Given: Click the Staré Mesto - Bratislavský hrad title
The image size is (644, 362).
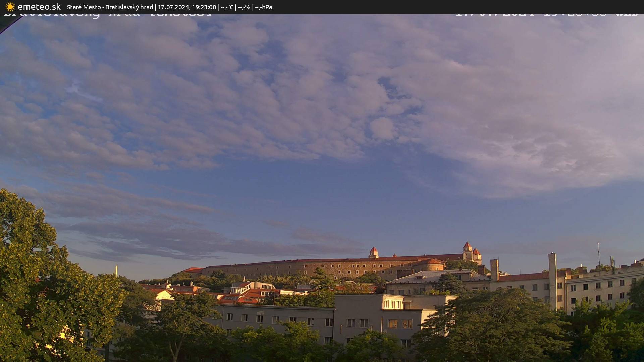Looking at the screenshot, I should click(110, 7).
